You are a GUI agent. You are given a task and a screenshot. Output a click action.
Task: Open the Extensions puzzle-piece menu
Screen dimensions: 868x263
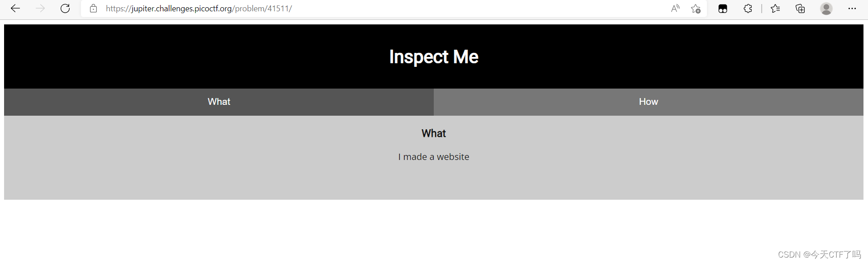coord(747,9)
